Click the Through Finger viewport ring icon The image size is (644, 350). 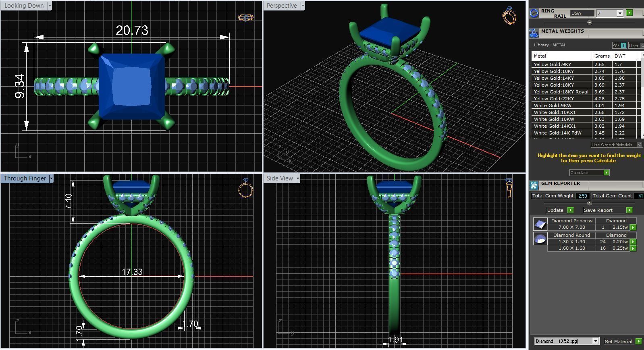coord(246,188)
